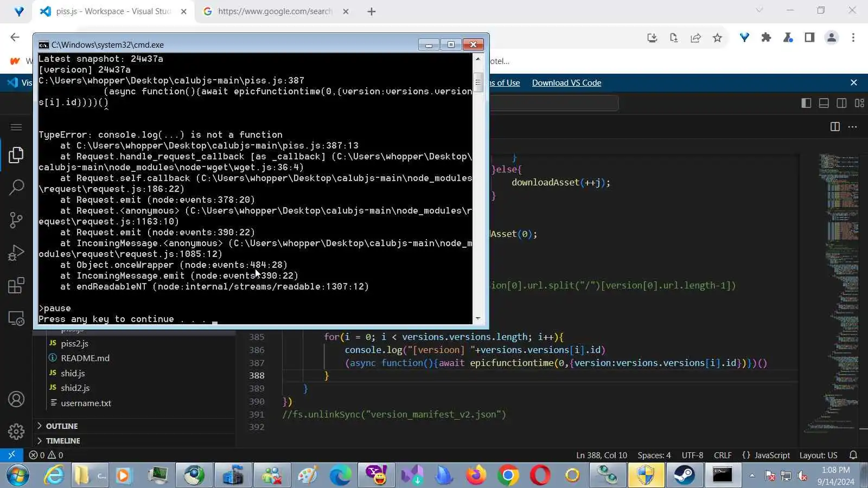This screenshot has width=868, height=488.
Task: Open the Customize Layout control
Action: pos(860,103)
